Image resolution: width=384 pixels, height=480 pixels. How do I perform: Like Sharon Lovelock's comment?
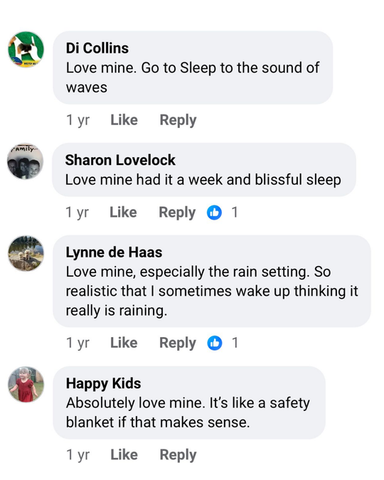point(123,212)
